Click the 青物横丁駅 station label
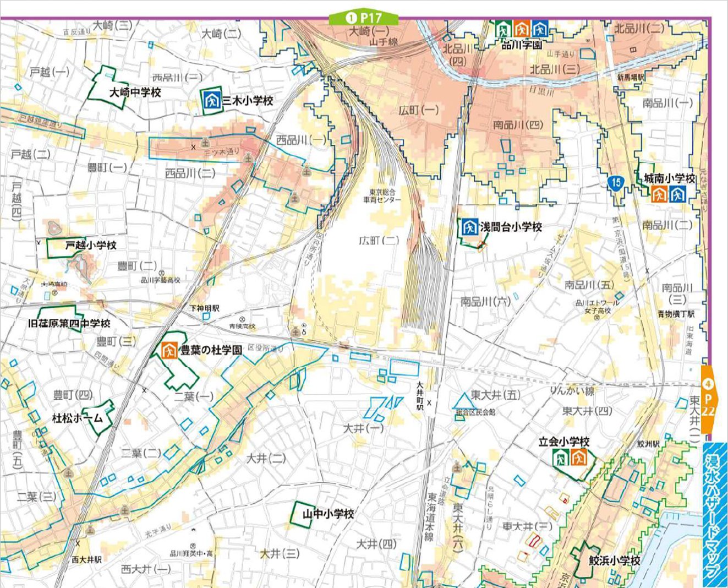 676,314
